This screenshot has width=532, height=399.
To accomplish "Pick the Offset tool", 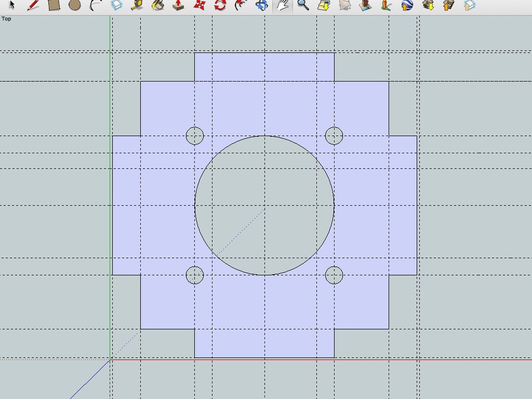I will (x=241, y=5).
